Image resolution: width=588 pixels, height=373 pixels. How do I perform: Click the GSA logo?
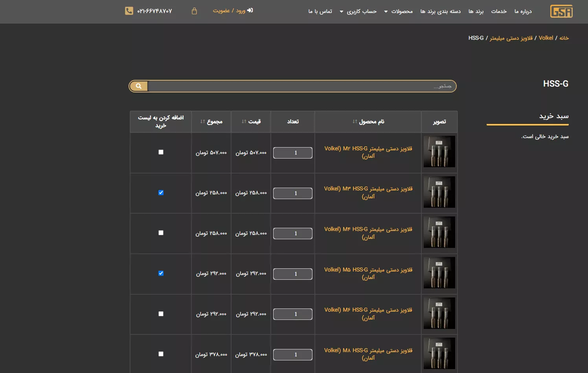pos(561,11)
